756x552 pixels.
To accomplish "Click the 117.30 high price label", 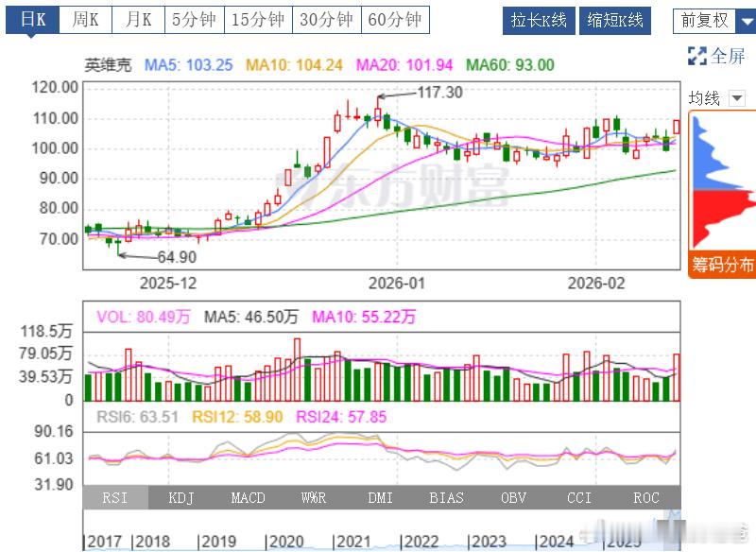I will pos(439,92).
